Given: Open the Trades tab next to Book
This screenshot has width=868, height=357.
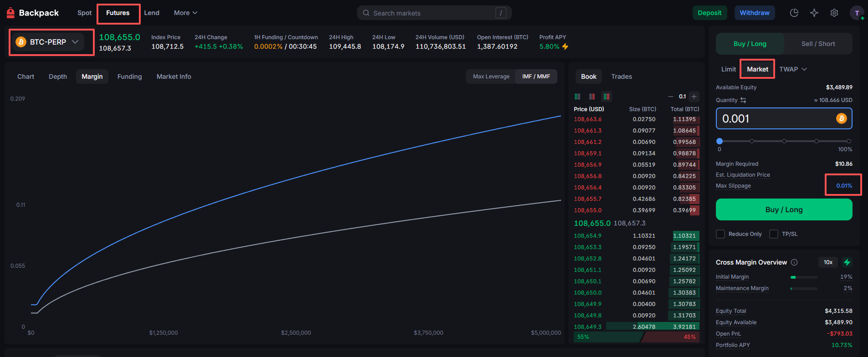Looking at the screenshot, I should (621, 76).
